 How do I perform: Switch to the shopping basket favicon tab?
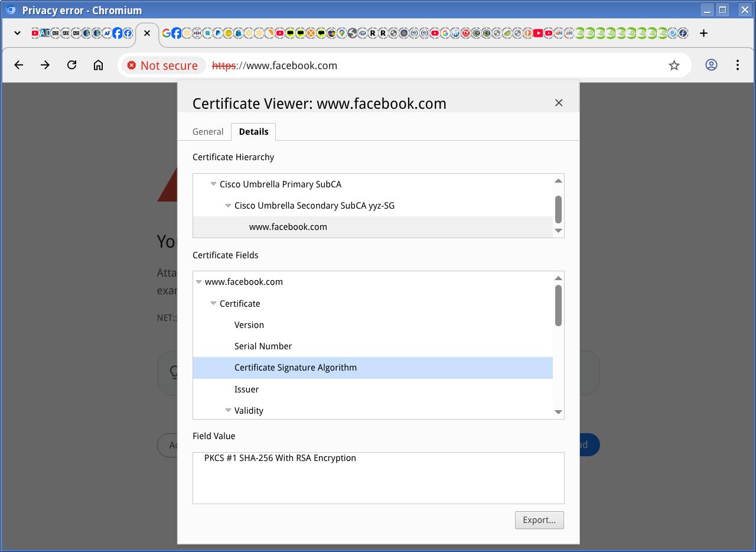pos(331,33)
